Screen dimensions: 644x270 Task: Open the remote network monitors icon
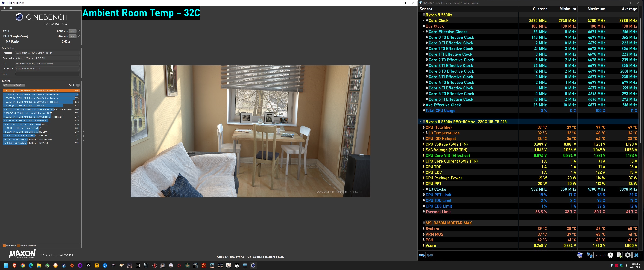coord(590,255)
